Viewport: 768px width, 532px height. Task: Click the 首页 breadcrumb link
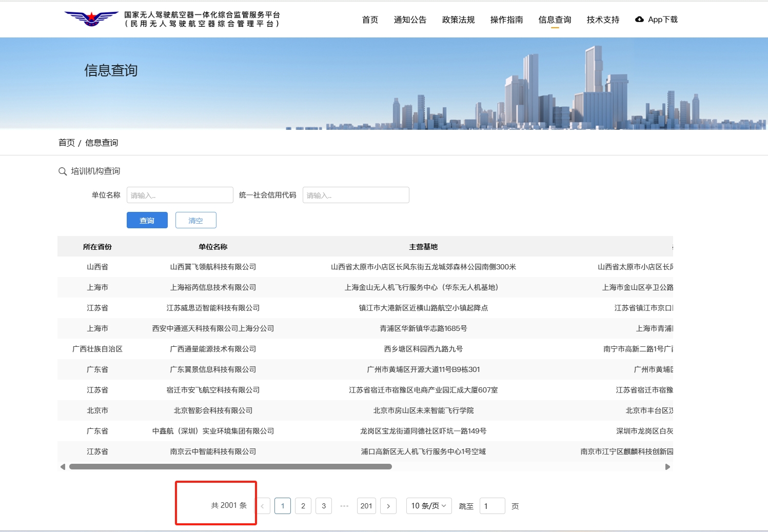point(66,143)
